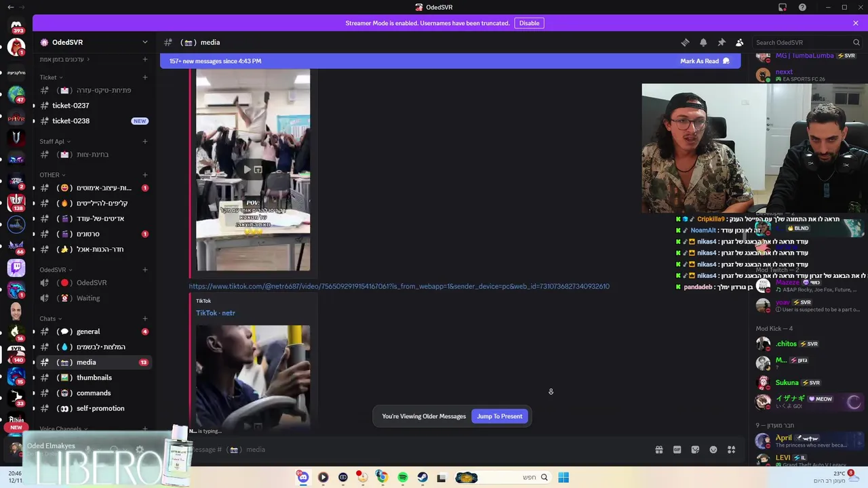Switch to general channel
The height and width of the screenshot is (488, 868).
click(x=94, y=331)
